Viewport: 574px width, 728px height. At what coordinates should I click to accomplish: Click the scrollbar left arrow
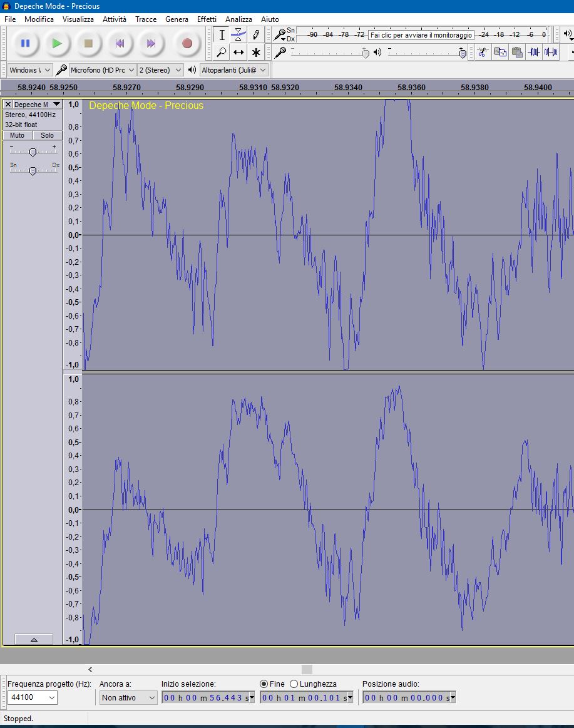(x=90, y=669)
